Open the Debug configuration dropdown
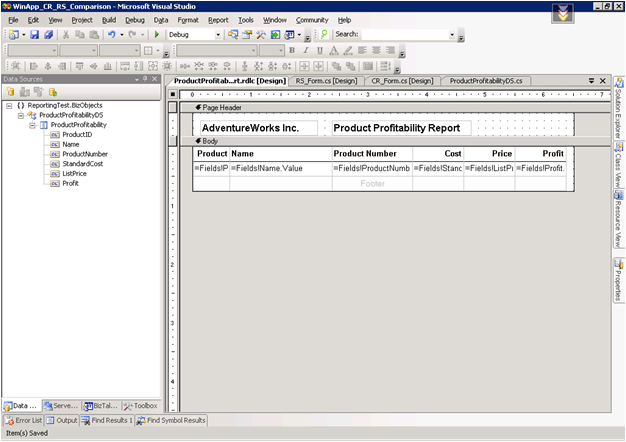626x442 pixels. (218, 35)
